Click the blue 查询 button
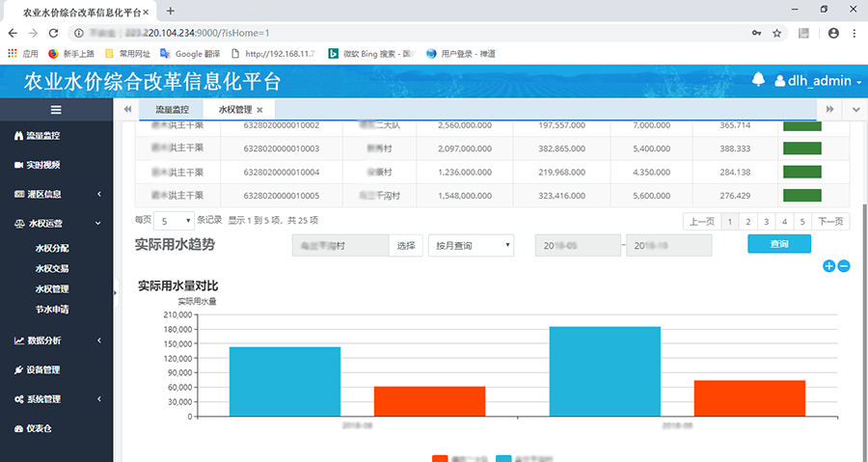The width and height of the screenshot is (868, 462). (x=778, y=245)
